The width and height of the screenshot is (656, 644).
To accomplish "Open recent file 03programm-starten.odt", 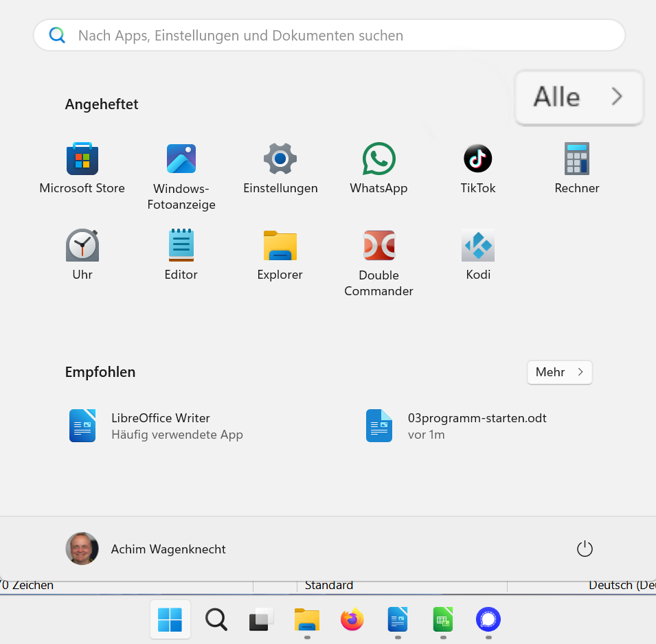I will pyautogui.click(x=456, y=426).
